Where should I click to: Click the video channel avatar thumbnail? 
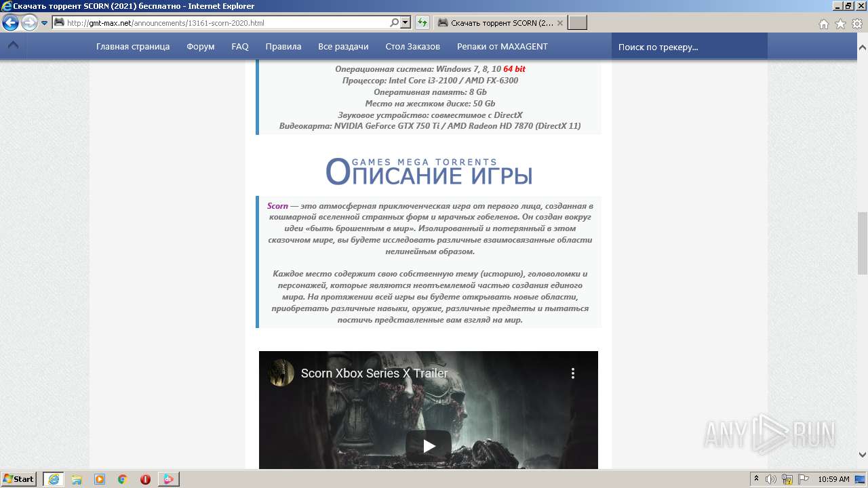(281, 373)
